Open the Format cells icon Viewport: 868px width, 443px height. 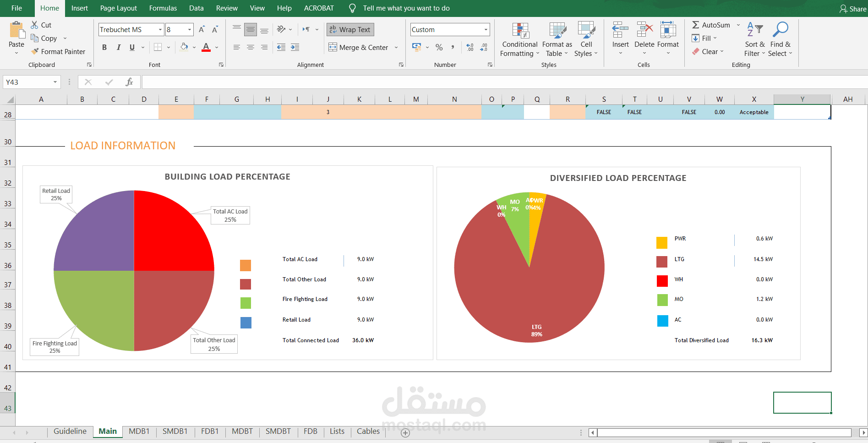[668, 30]
